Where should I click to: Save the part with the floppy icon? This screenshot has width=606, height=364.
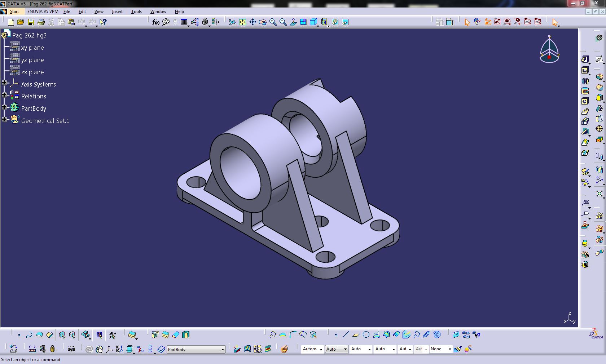coord(31,22)
